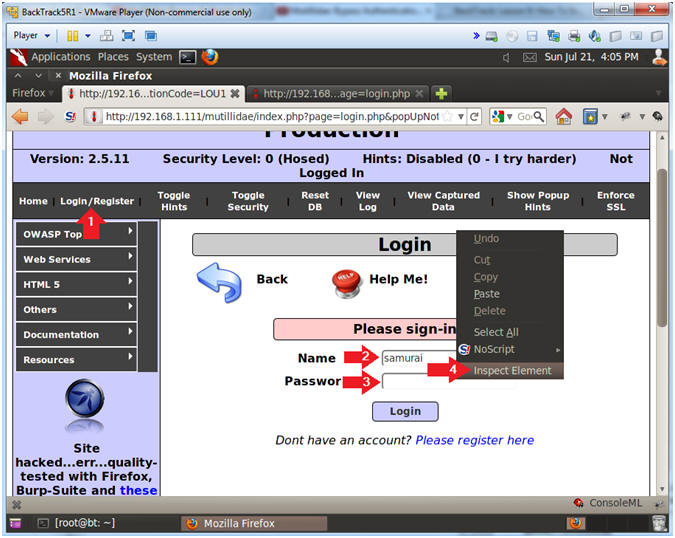Viewport: 675px width, 538px height.
Task: Expand the HTML 5 sidebar menu
Action: pos(77,284)
